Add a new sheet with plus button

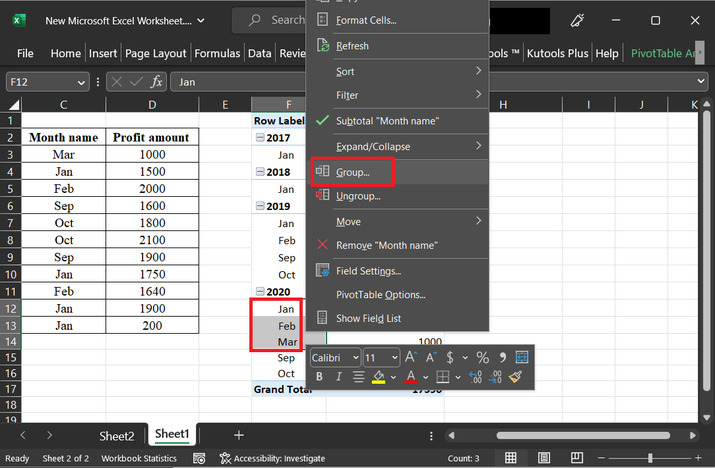238,435
